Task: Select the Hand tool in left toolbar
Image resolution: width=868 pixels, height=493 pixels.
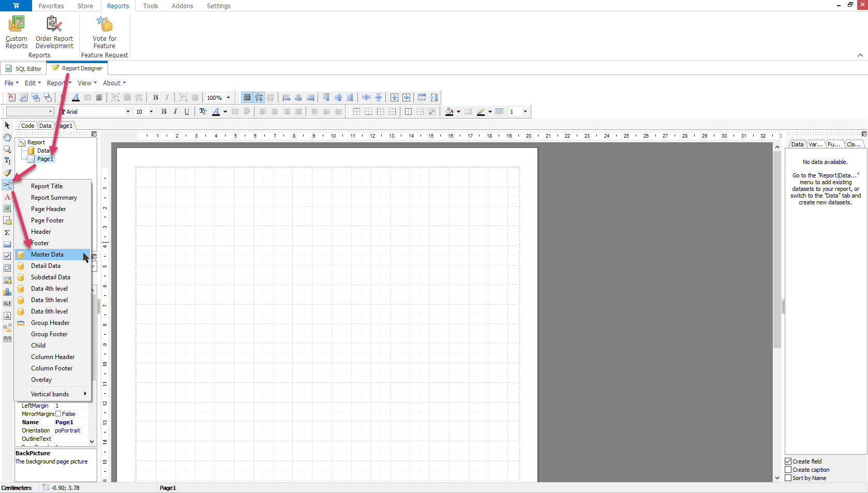Action: (7, 137)
